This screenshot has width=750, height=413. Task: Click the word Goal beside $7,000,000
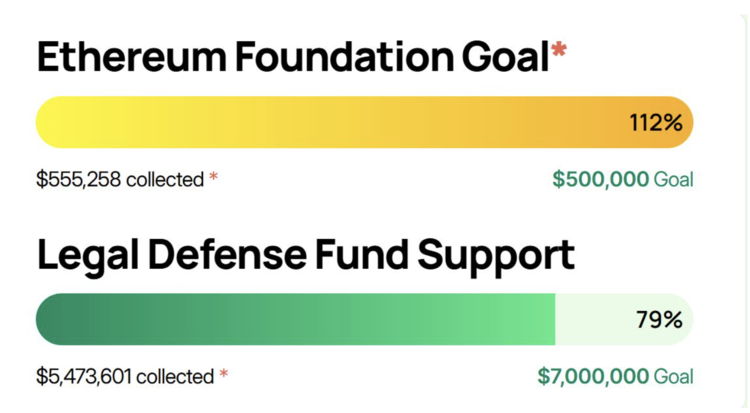(673, 377)
